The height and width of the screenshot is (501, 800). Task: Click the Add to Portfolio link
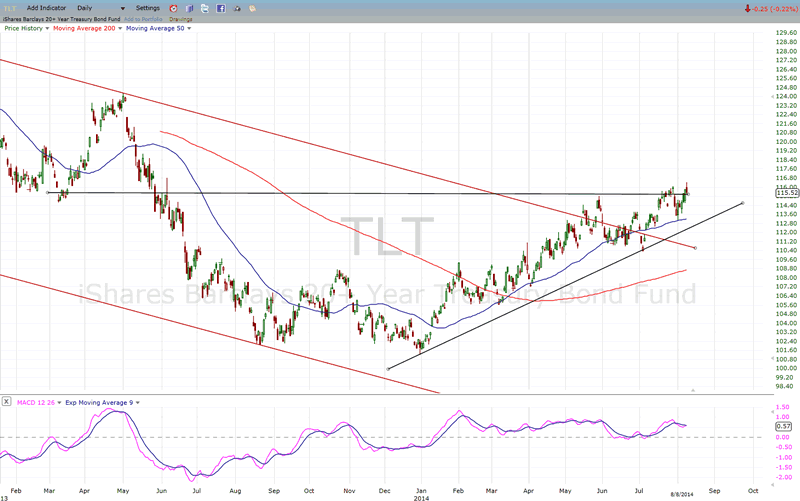[143, 18]
